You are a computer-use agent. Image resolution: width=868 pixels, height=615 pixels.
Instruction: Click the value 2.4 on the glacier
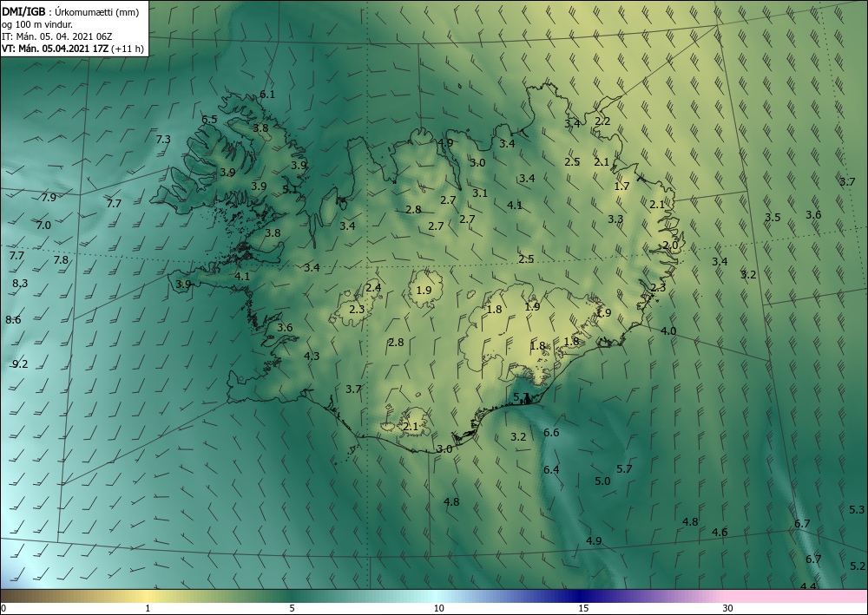coord(373,287)
